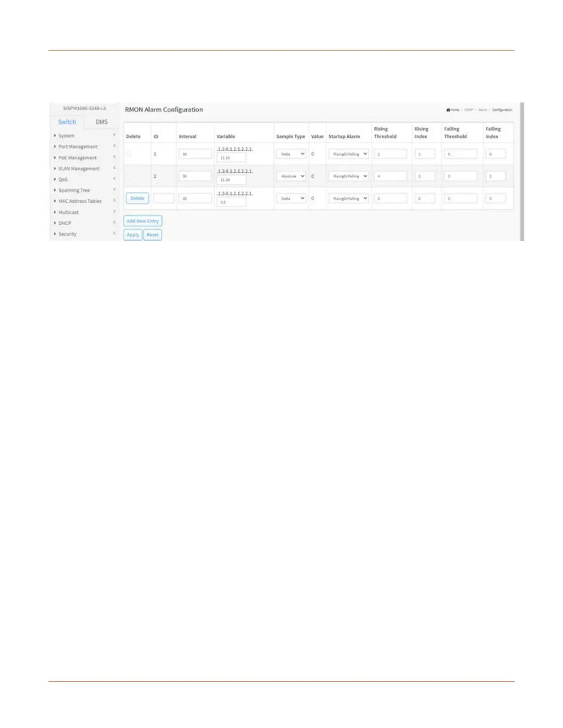Open the Multicast menu item
Image resolution: width=563 pixels, height=728 pixels.
85,212
